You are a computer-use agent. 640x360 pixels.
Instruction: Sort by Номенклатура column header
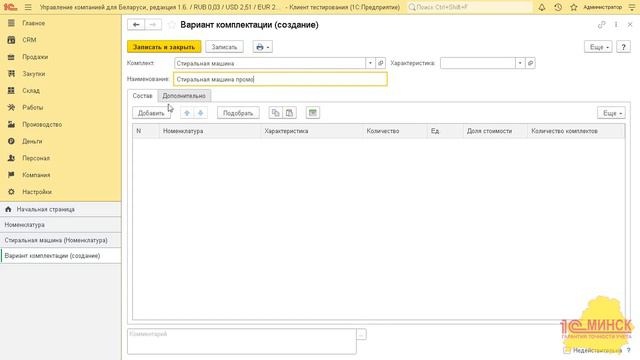[209, 131]
